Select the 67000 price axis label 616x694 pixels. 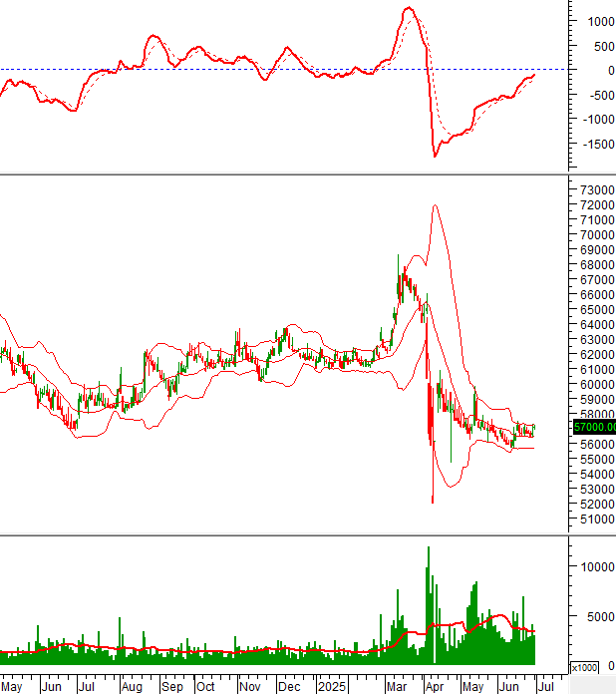point(597,280)
